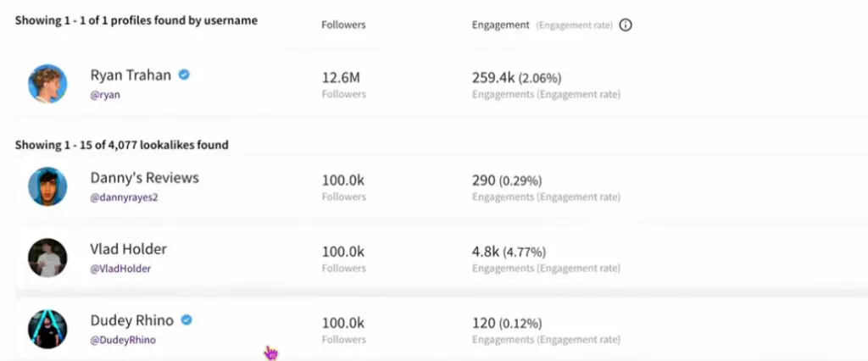Image resolution: width=868 pixels, height=361 pixels.
Task: Click Ryan Trahan's verified badge
Action: 184,75
